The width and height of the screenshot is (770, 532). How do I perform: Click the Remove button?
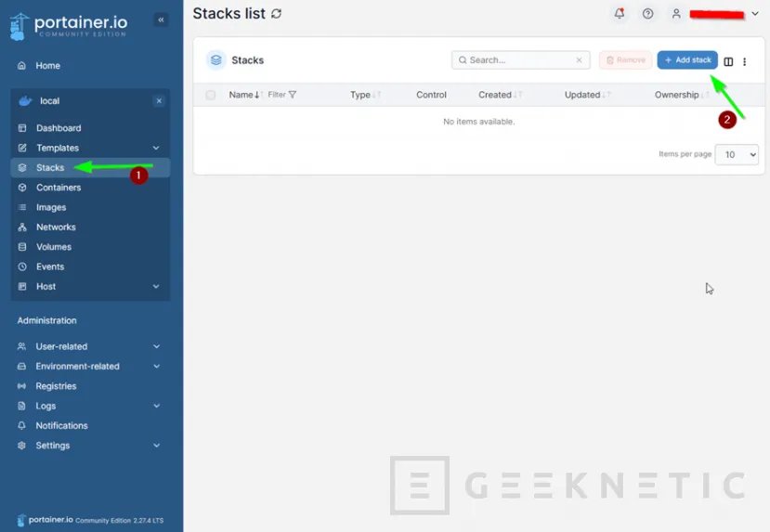(626, 59)
